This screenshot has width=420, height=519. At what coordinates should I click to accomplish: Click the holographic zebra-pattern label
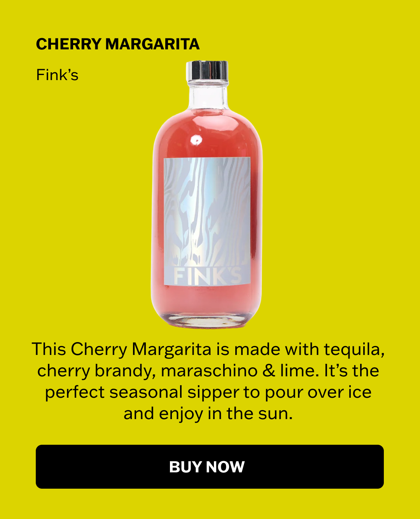[x=207, y=222]
